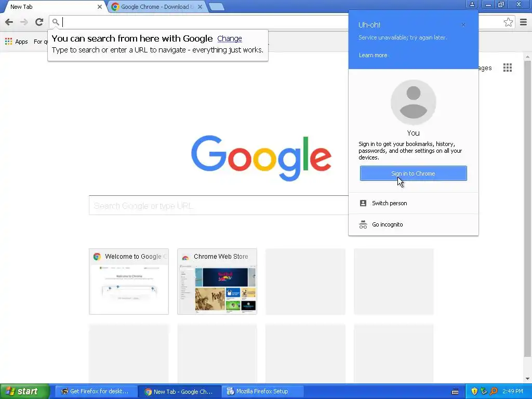Click Change link in search tooltip
The width and height of the screenshot is (532, 399).
point(230,38)
